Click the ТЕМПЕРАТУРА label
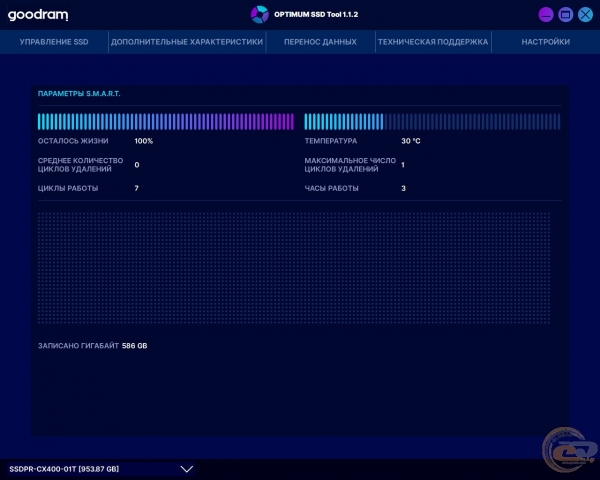 coord(331,141)
